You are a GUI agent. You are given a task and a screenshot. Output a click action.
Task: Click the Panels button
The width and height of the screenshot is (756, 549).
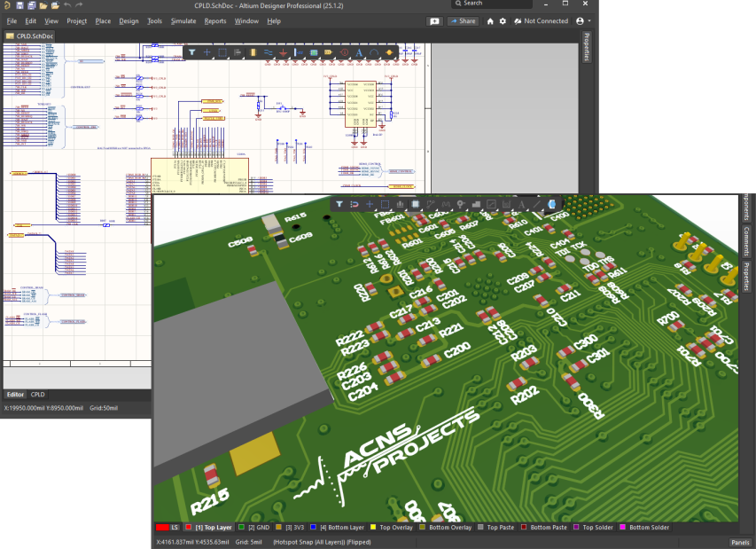(x=740, y=542)
